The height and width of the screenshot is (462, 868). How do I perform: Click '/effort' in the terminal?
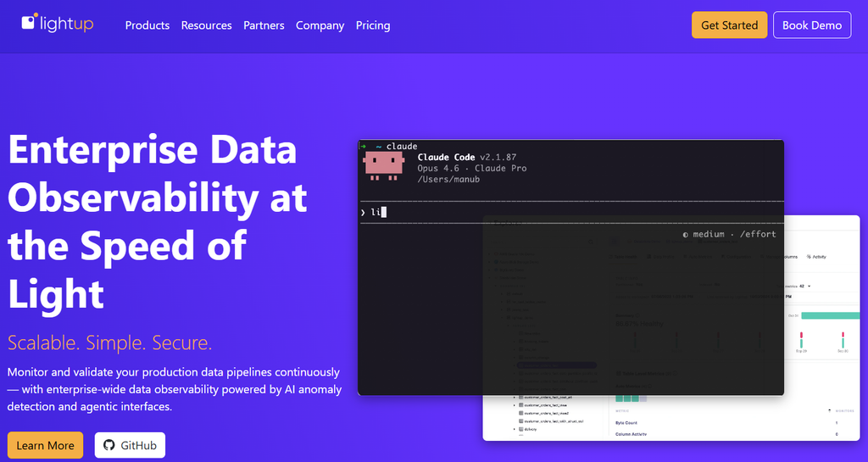758,234
